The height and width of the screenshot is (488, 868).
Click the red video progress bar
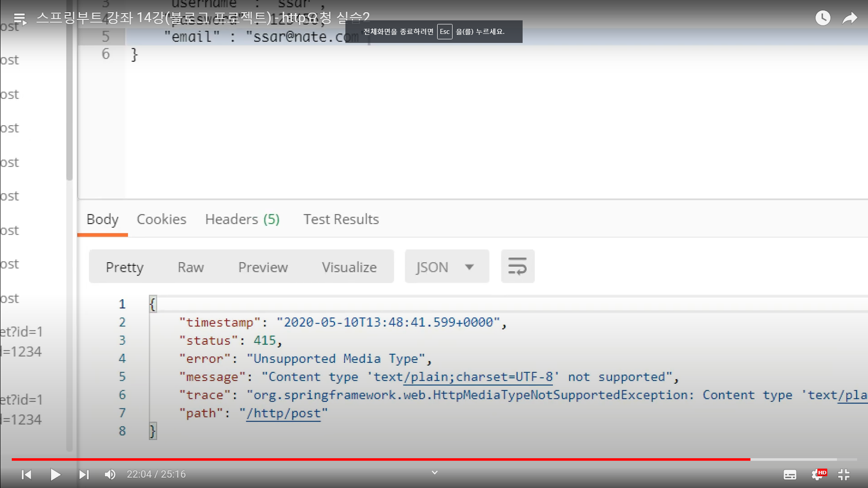(380, 459)
